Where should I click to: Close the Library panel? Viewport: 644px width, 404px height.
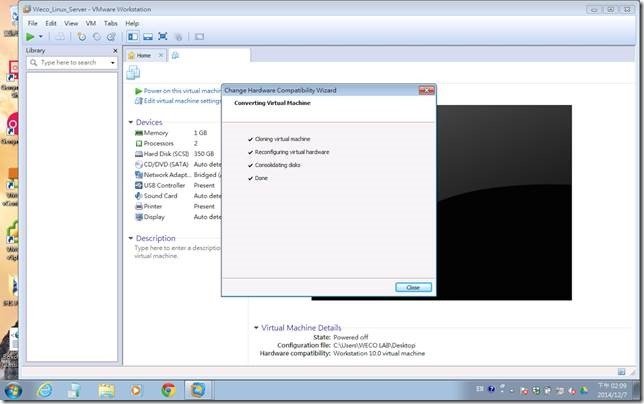(115, 50)
